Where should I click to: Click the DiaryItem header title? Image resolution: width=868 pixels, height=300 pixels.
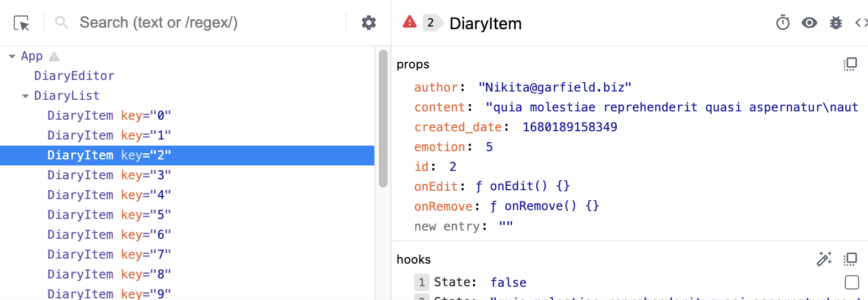pos(485,23)
